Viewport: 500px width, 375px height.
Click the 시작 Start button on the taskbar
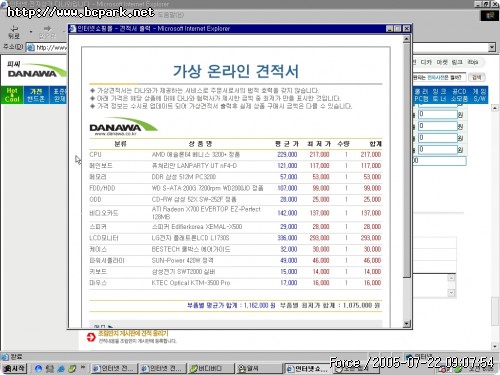tap(14, 368)
